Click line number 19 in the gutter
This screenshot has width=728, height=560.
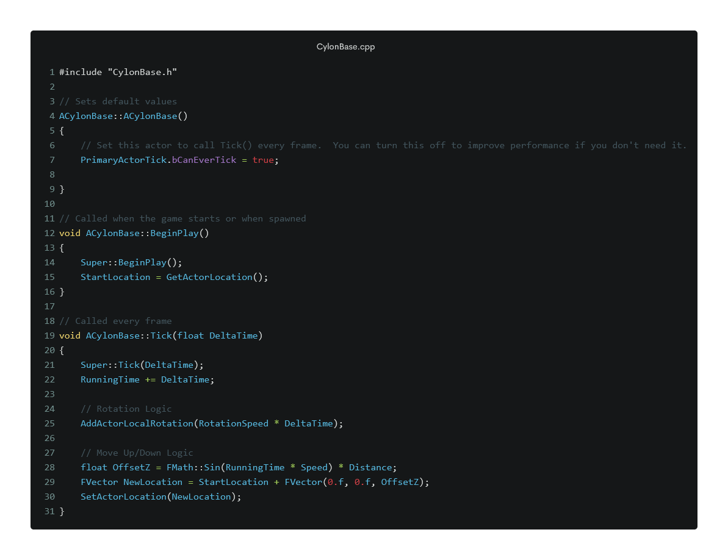click(x=49, y=336)
